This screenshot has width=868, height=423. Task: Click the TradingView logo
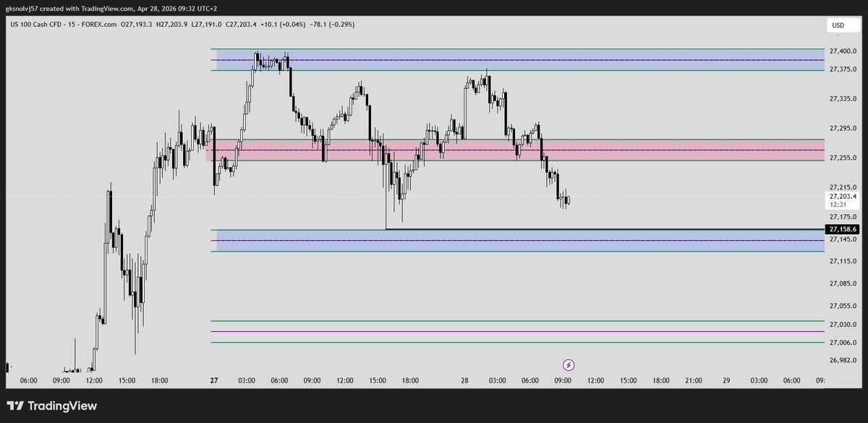pyautogui.click(x=52, y=406)
